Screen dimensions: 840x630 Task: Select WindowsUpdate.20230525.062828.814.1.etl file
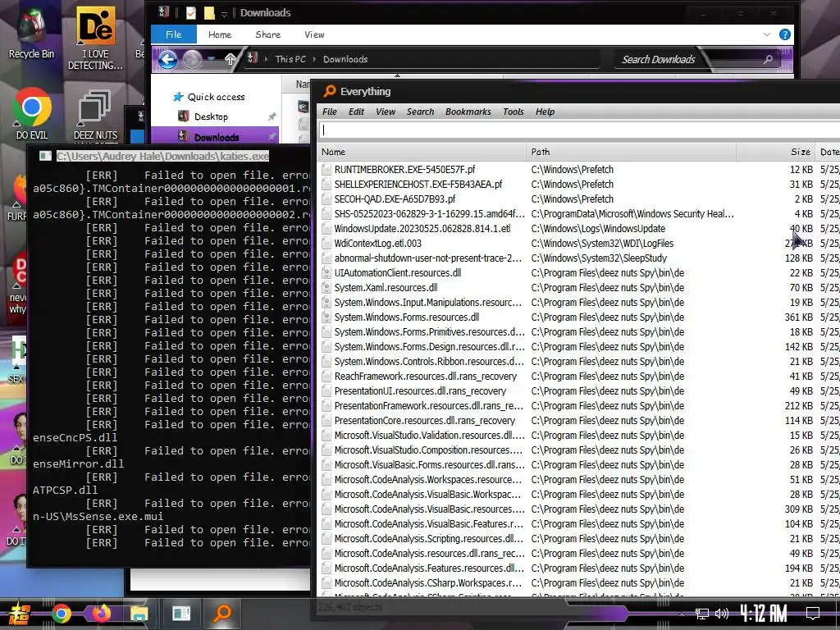[422, 229]
